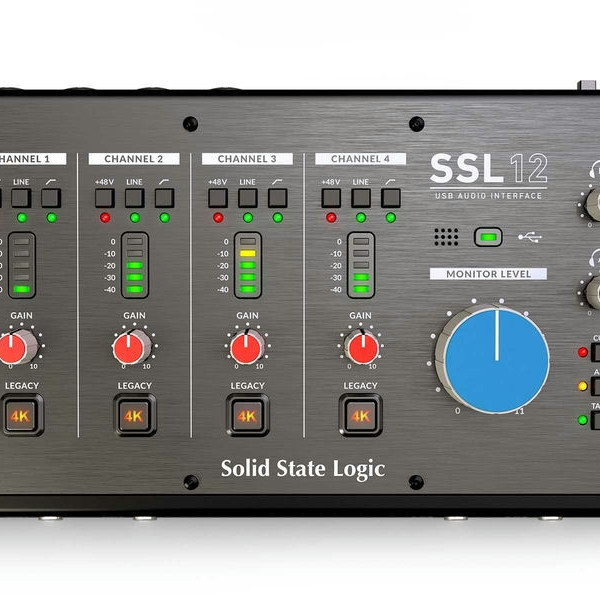Click the green USB status LED

[x=488, y=237]
